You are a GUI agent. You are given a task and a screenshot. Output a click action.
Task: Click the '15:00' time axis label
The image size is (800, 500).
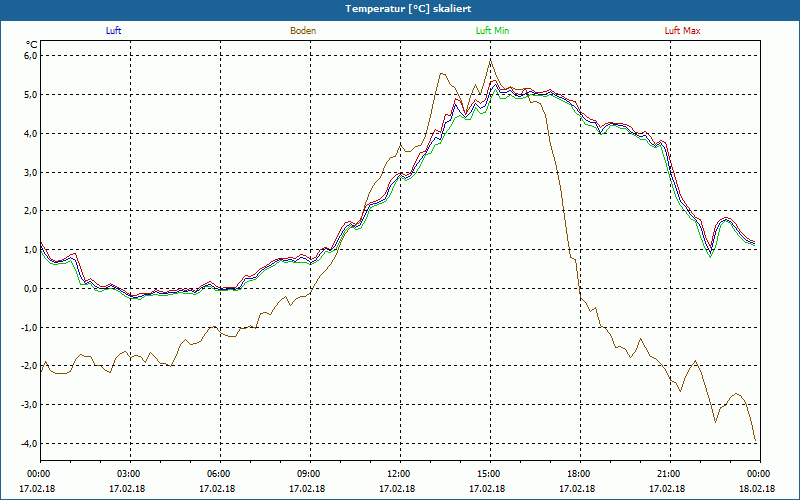pos(490,474)
